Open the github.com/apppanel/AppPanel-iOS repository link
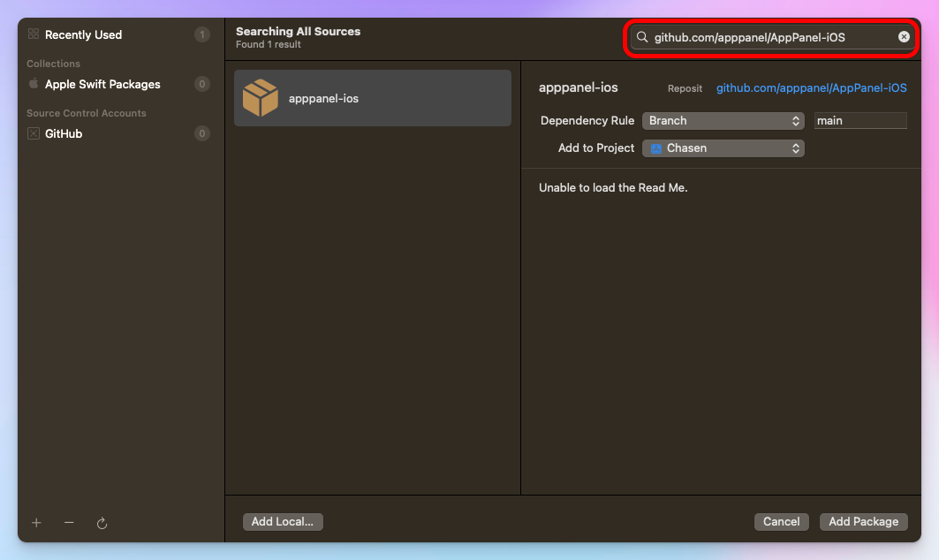Image resolution: width=939 pixels, height=560 pixels. coord(811,88)
